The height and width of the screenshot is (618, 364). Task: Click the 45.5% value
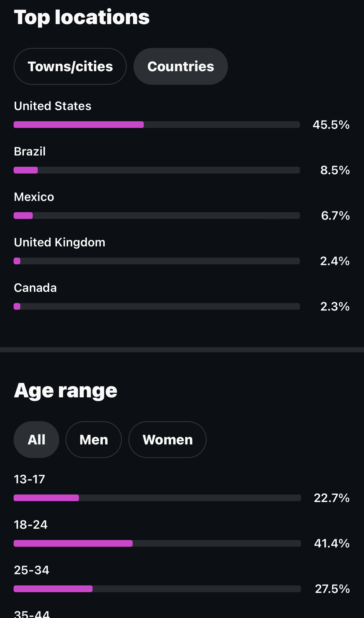tap(331, 125)
